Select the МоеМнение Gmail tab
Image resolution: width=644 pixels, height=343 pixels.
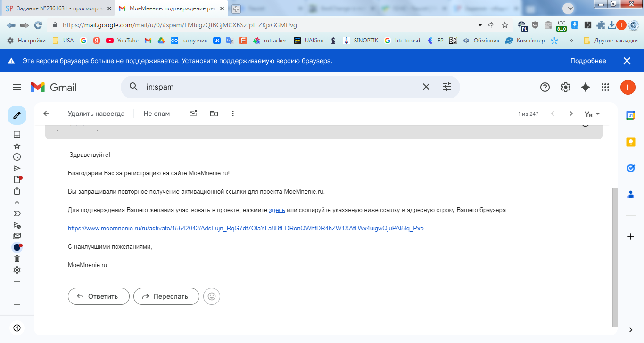pos(172,8)
